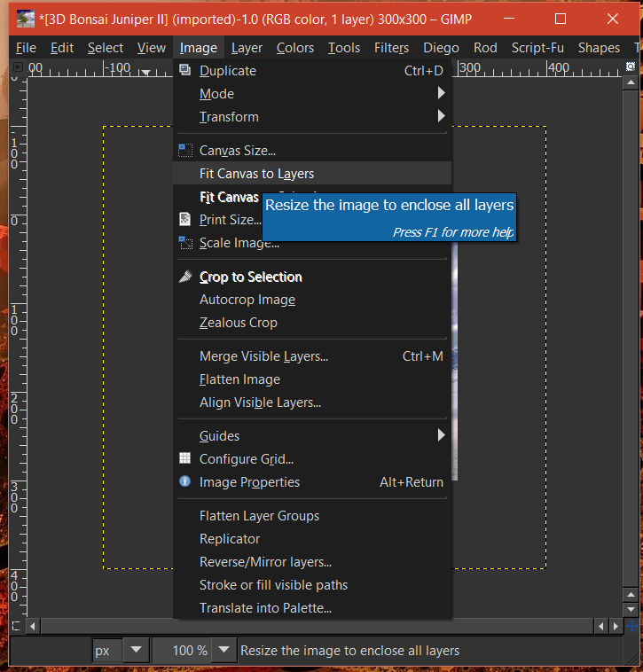This screenshot has height=672, width=643.
Task: Click vertical scrollbar bottom down arrow
Action: [631, 608]
